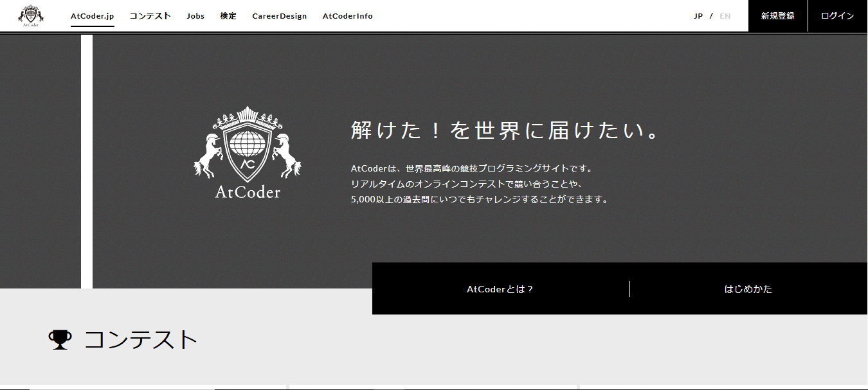Click the コンテスト section heading text

(141, 340)
